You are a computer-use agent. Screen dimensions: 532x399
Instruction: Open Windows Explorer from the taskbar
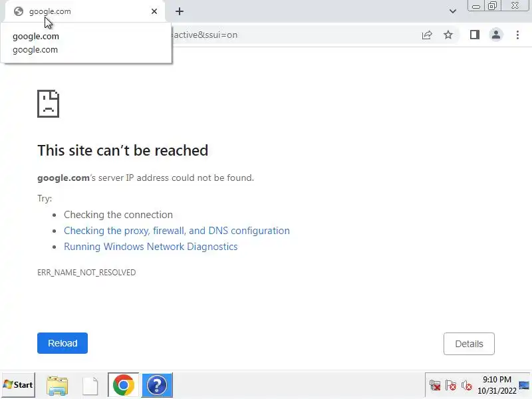click(57, 385)
